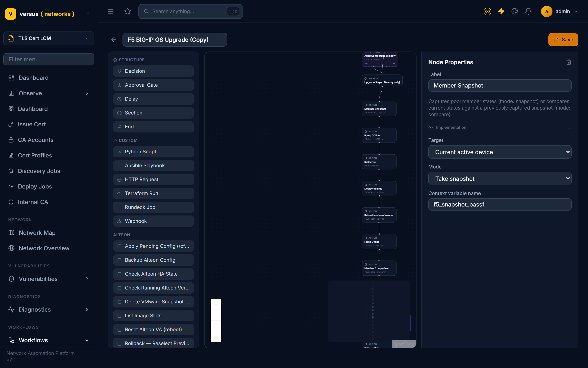Select the Force Offline action node
The height and width of the screenshot is (368, 588).
click(379, 135)
